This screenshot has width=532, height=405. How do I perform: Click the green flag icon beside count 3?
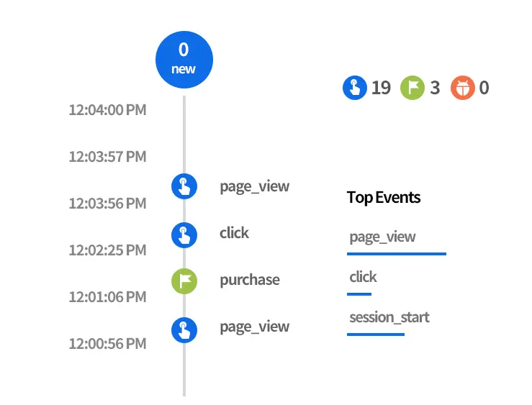pos(412,88)
